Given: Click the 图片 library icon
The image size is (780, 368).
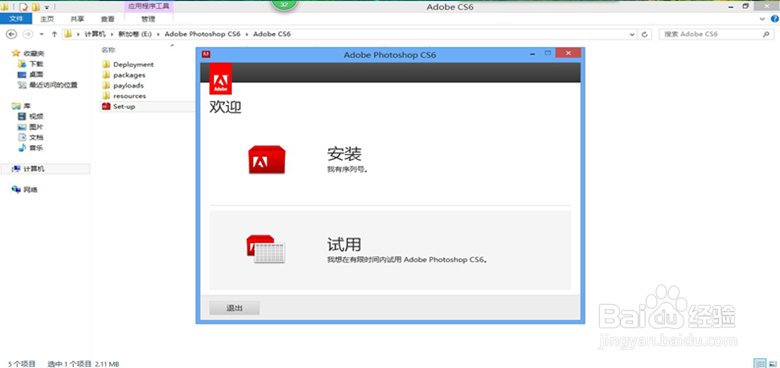Looking at the screenshot, I should click(21, 127).
